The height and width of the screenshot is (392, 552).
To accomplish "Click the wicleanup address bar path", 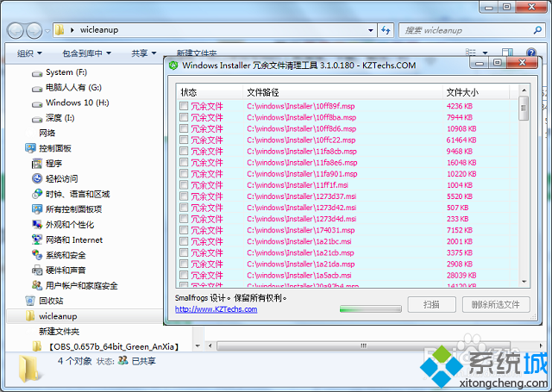I will (x=99, y=30).
